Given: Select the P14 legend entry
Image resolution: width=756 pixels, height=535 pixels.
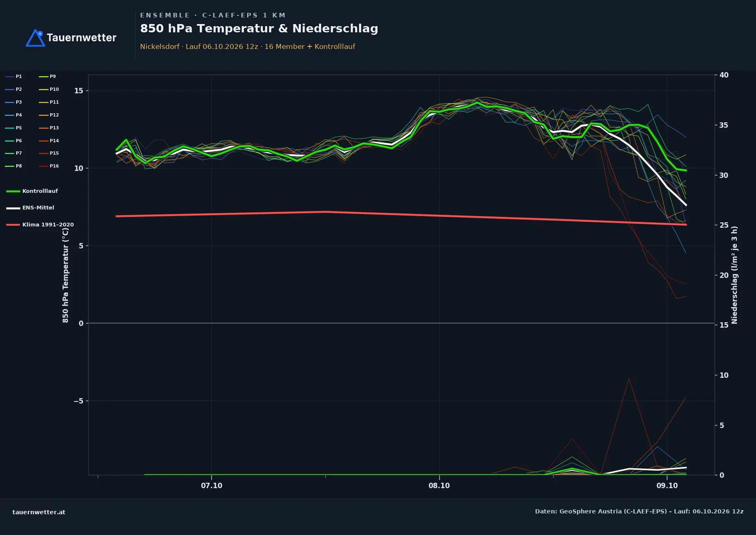Looking at the screenshot, I should 49,141.
